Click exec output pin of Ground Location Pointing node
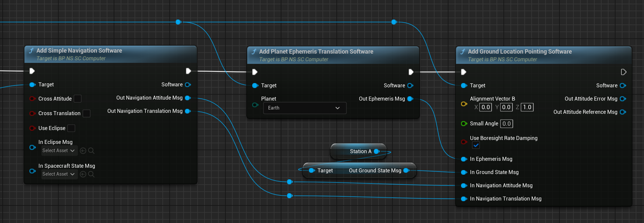The width and height of the screenshot is (644, 223). point(623,72)
